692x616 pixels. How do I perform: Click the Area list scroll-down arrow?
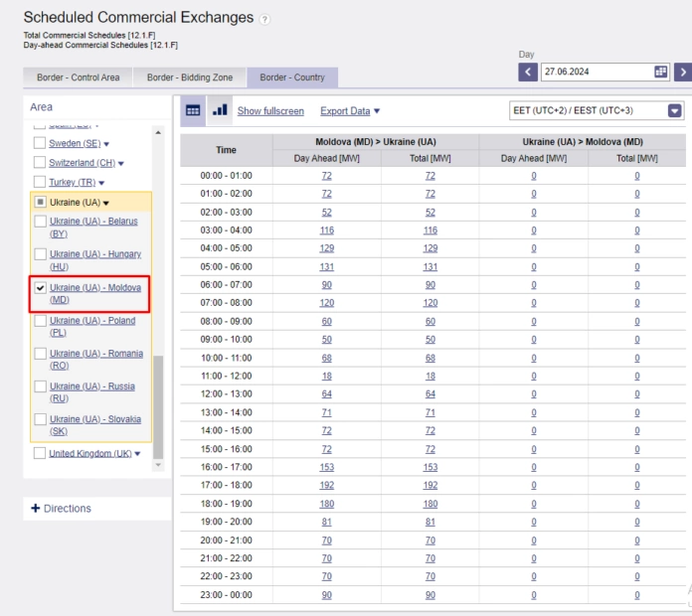(158, 465)
